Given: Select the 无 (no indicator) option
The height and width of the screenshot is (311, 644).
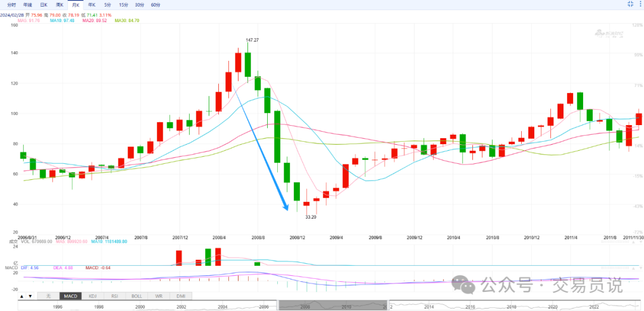Looking at the screenshot, I should 48,296.
